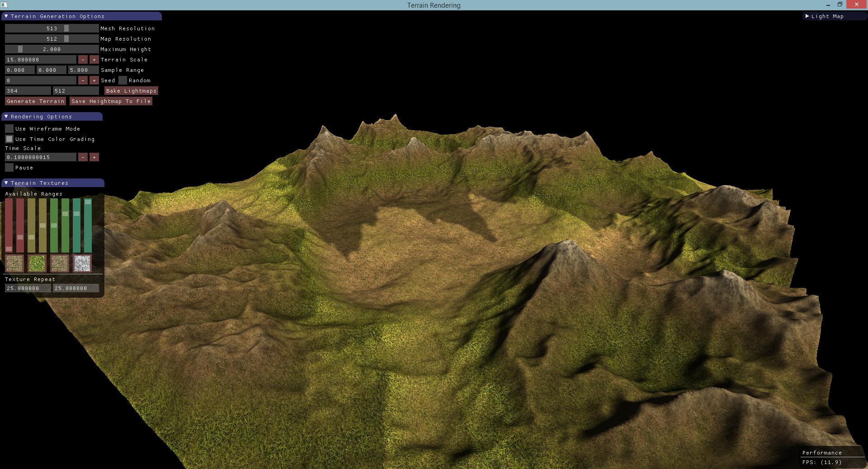Enable Use Wireframe Mode
868x469 pixels.
point(9,128)
